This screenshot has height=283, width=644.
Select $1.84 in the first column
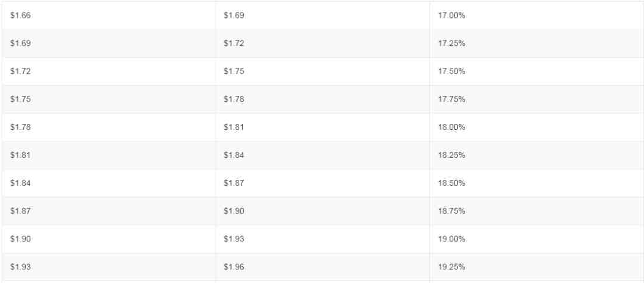point(20,183)
